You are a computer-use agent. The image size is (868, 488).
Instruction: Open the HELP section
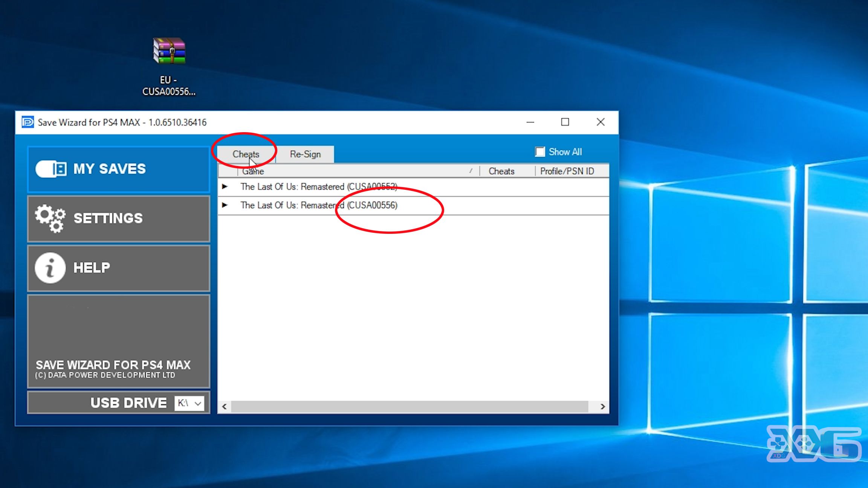coord(119,268)
